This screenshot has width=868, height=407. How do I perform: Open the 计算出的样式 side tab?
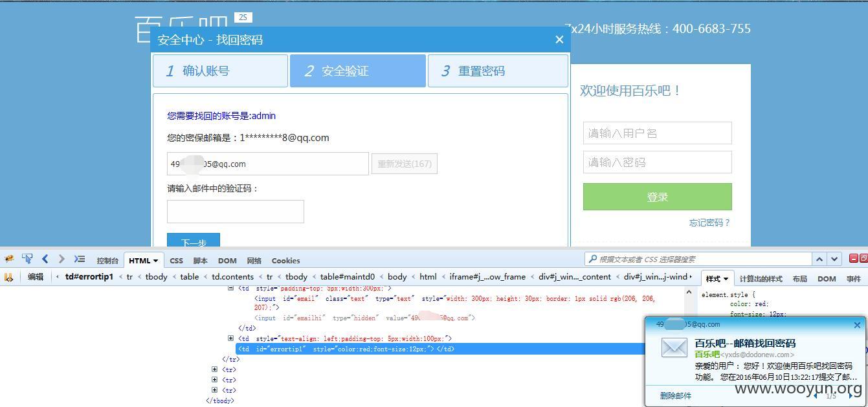click(x=761, y=279)
